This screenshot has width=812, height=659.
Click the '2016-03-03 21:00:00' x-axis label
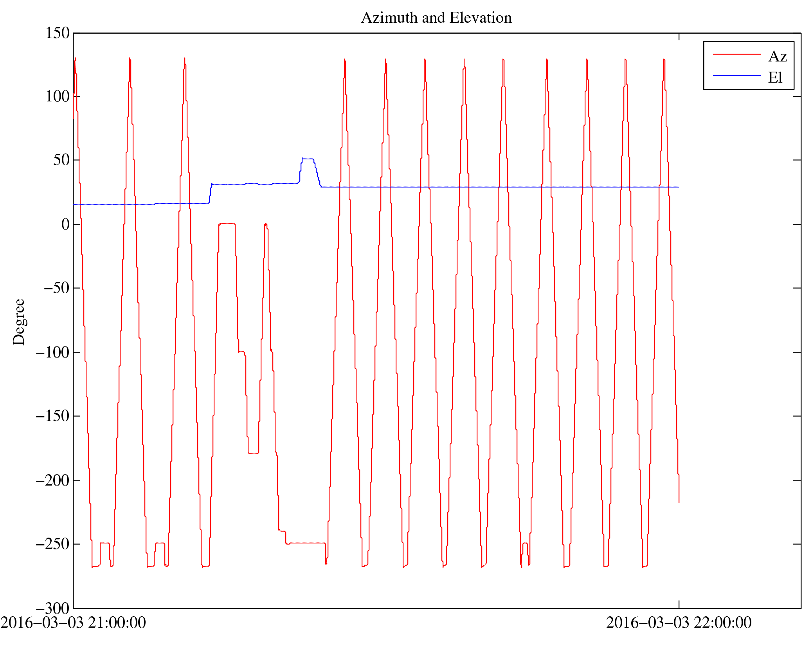pos(73,623)
